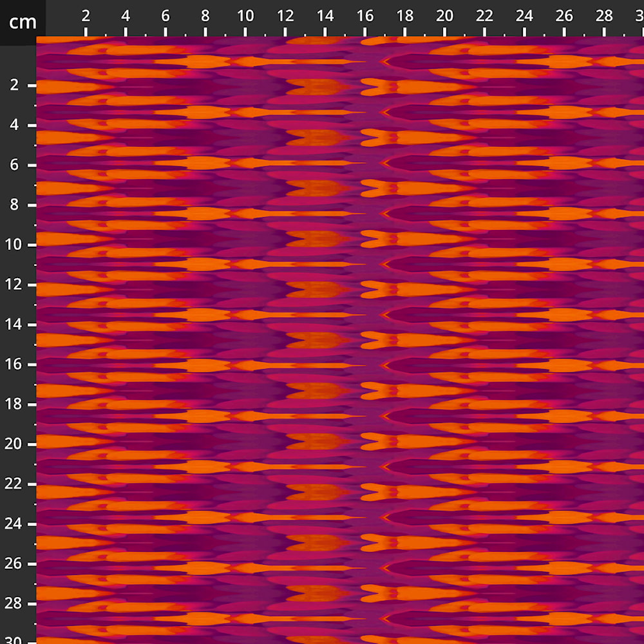644x644 pixels.
Task: Select the 6 cm mark on horizontal ruler
Action: click(166, 17)
